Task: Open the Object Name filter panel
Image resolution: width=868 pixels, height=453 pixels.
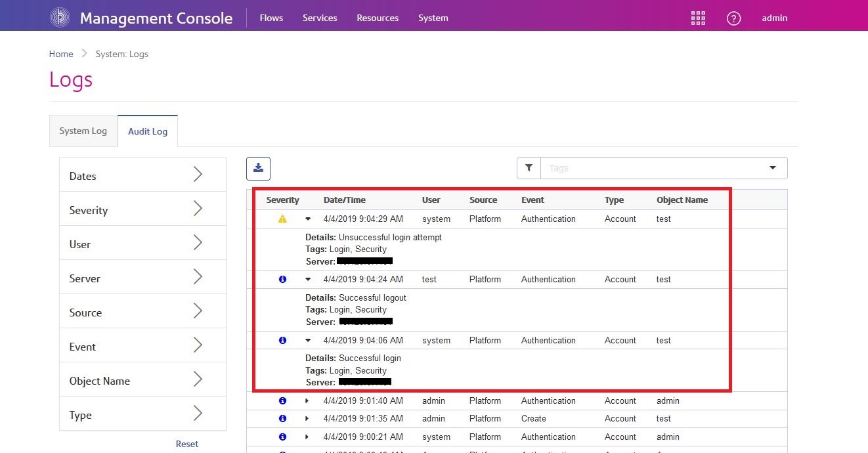Action: [142, 381]
